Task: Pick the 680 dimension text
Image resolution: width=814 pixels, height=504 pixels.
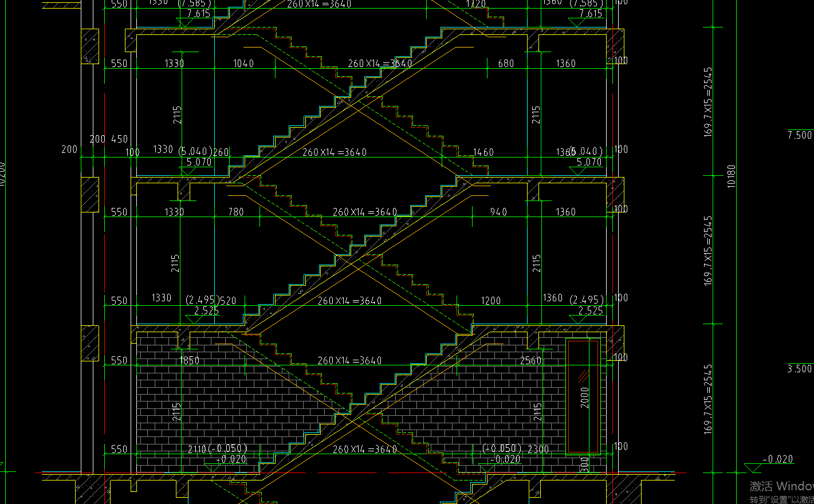Action: (x=506, y=64)
